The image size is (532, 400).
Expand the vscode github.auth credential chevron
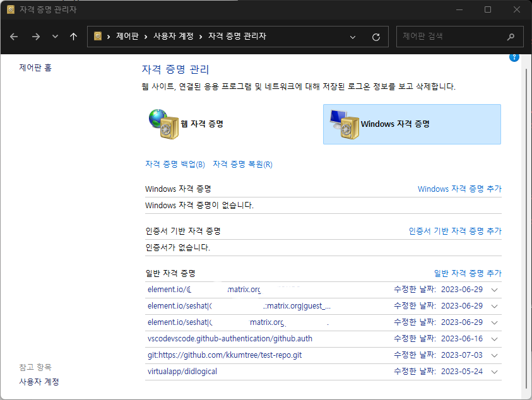pos(494,339)
